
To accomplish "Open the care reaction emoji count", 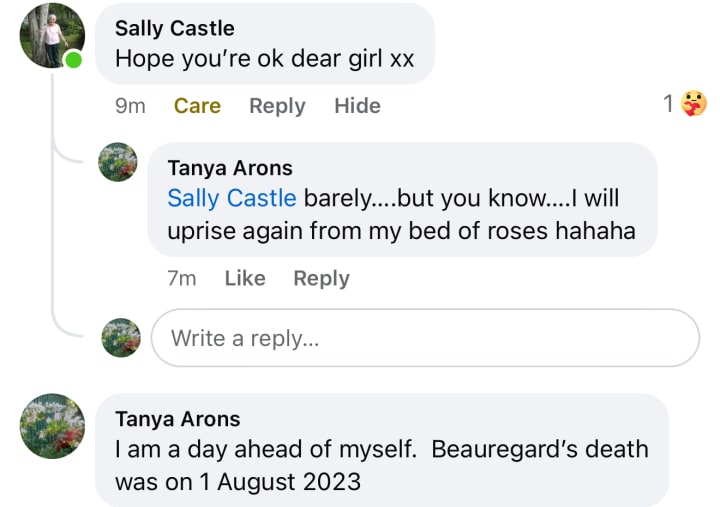I will pyautogui.click(x=685, y=103).
